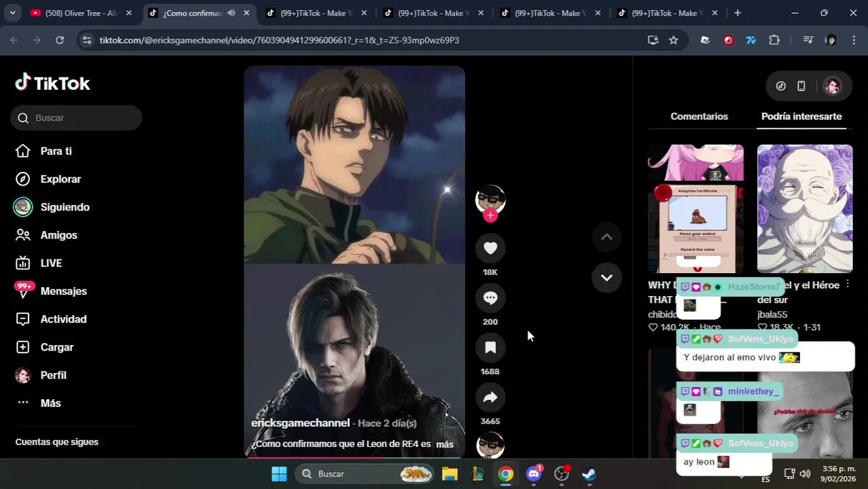Open tab search dropdown arrow

tap(12, 13)
